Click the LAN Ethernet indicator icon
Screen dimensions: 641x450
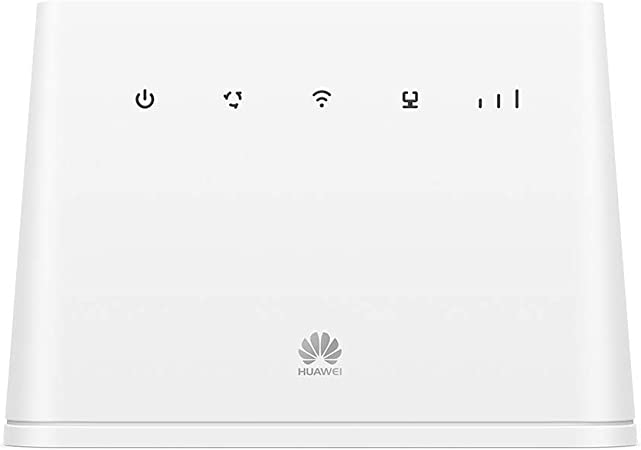point(410,100)
